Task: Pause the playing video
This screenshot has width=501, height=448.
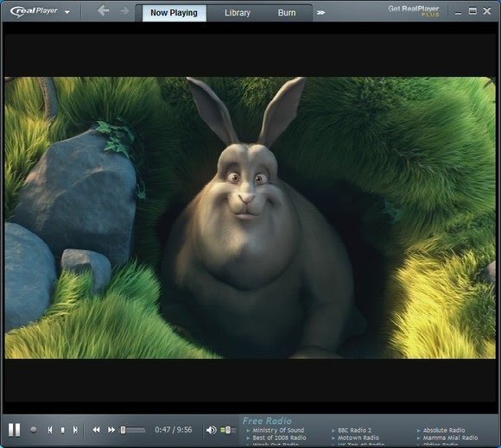Action: (x=15, y=430)
